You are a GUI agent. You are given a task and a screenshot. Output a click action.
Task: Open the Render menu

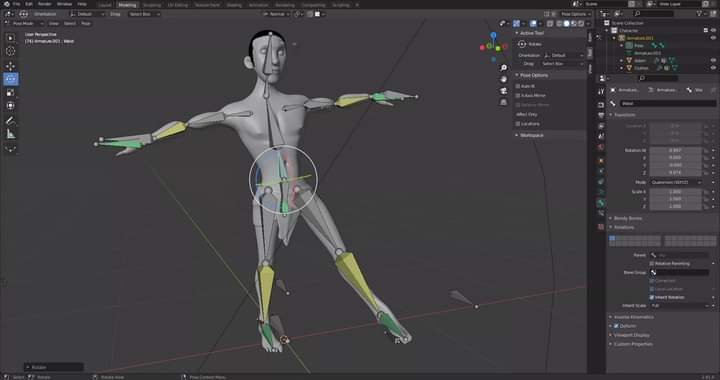[x=45, y=4]
